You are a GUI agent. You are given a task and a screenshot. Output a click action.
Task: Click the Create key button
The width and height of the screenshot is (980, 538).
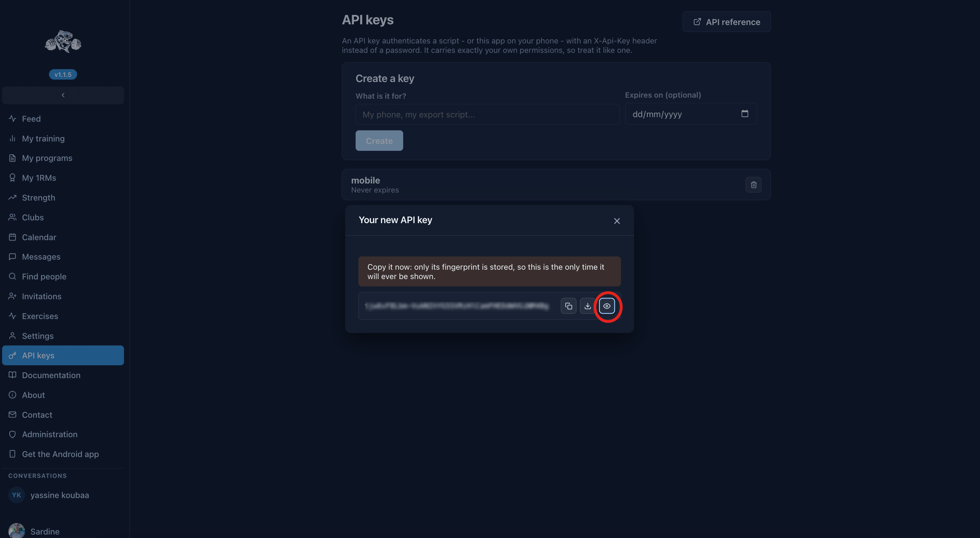coord(379,140)
